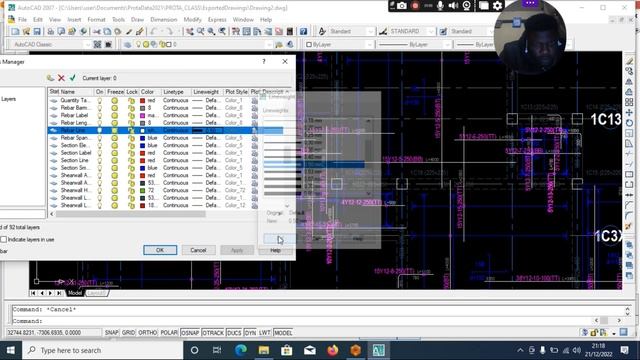The width and height of the screenshot is (640, 360).
Task: Toggle SNAP in the status bar
Action: (111, 333)
